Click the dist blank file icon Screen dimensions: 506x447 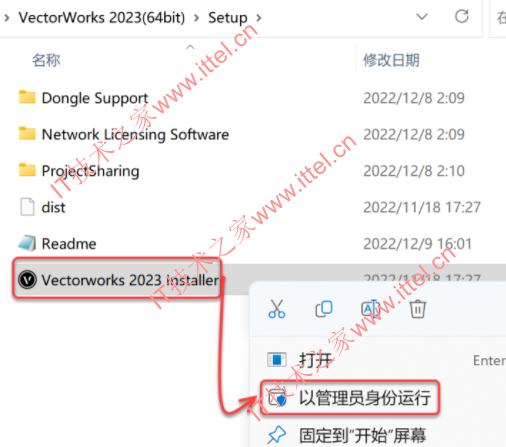(27, 207)
